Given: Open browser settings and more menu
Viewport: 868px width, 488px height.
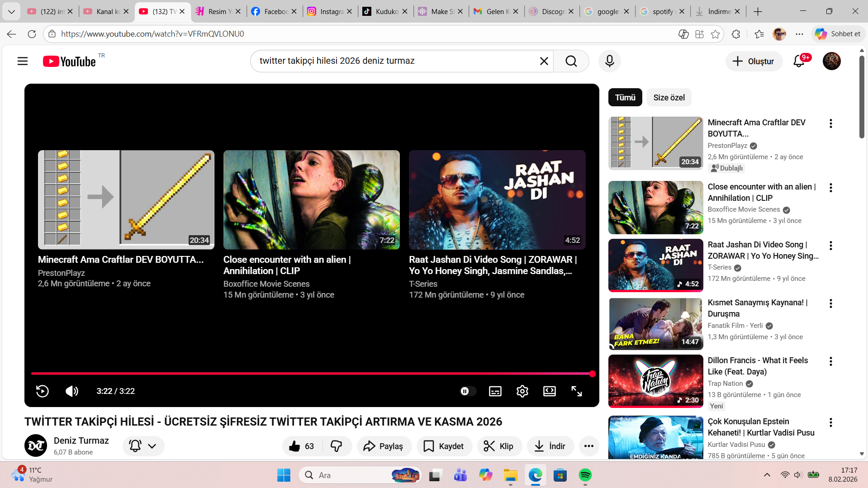Looking at the screenshot, I should [800, 34].
